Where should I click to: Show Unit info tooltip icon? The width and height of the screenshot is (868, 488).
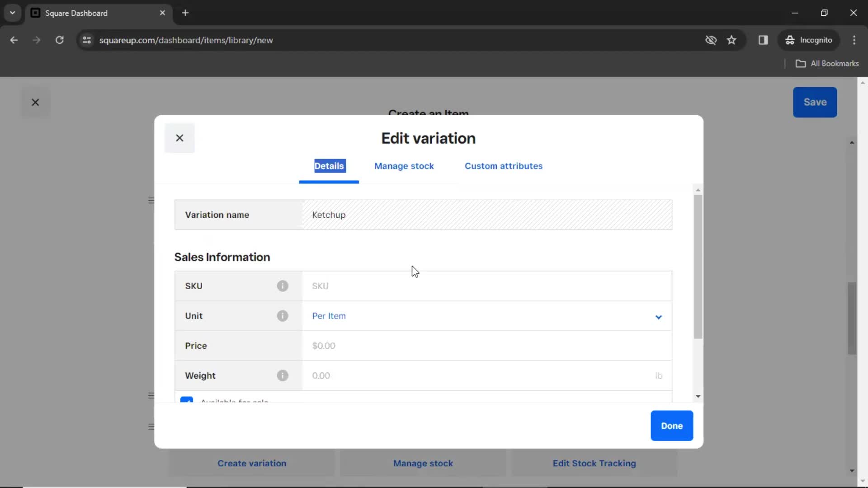(283, 316)
